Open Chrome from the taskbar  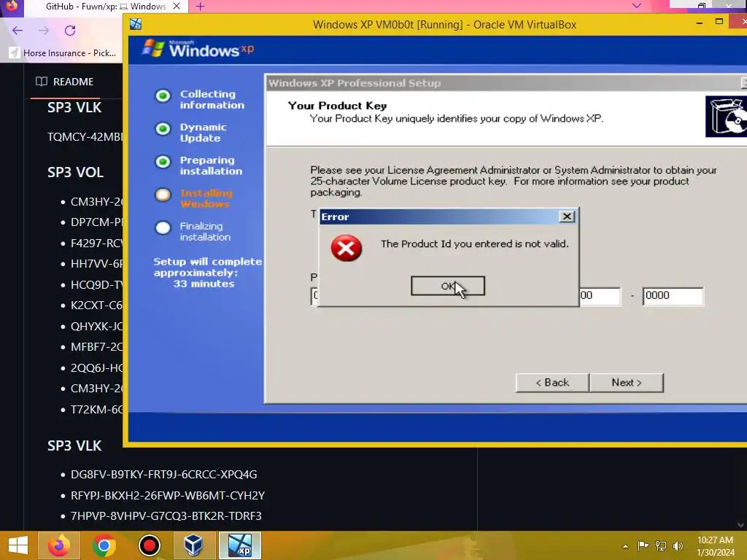pos(104,545)
